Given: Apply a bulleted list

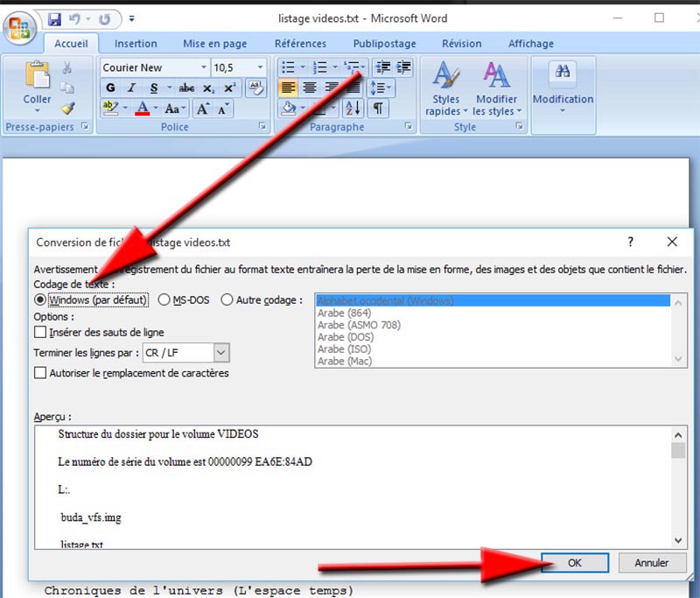Looking at the screenshot, I should click(289, 67).
